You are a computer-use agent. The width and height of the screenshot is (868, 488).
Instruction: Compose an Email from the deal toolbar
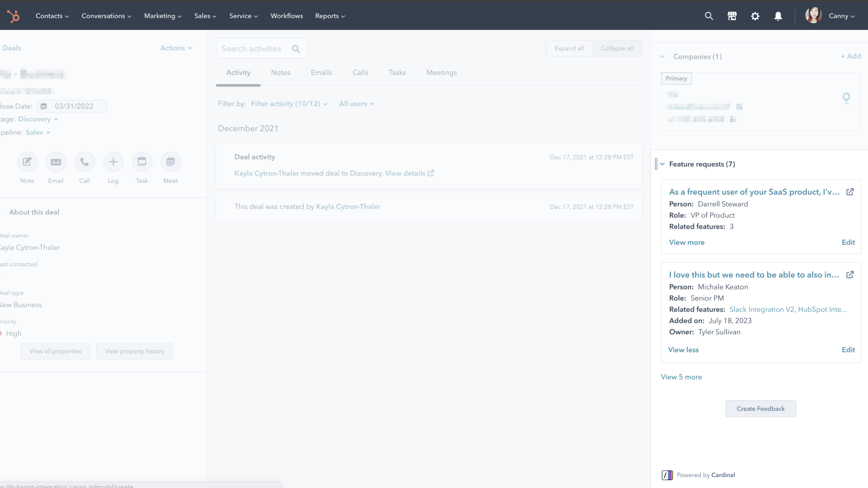(56, 163)
